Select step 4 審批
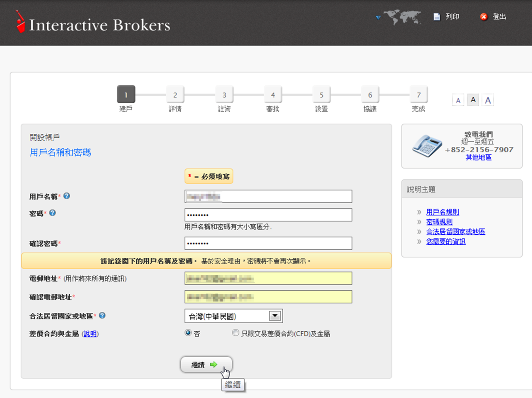This screenshot has width=532, height=398. [x=273, y=95]
